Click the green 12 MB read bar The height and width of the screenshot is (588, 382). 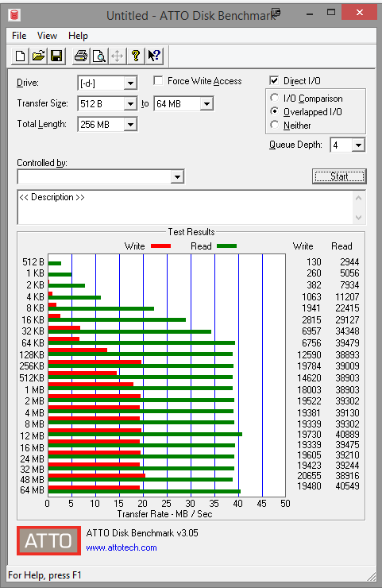point(145,435)
